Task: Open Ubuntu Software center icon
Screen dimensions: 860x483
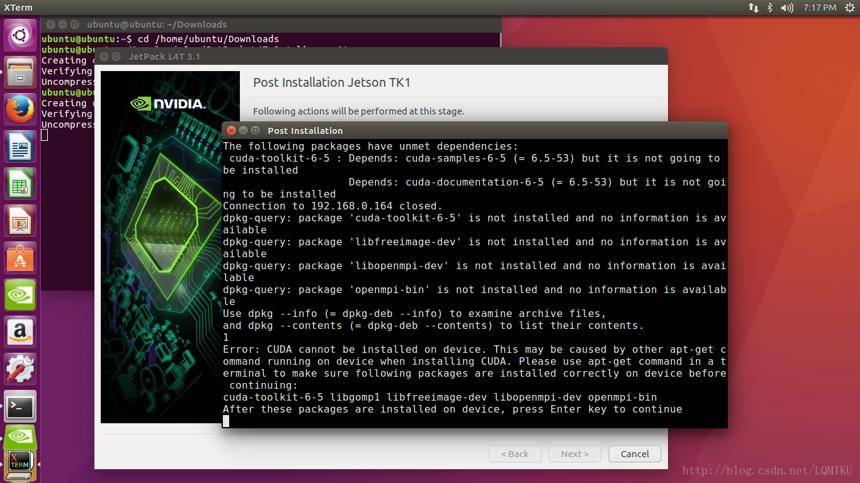Action: coord(20,258)
